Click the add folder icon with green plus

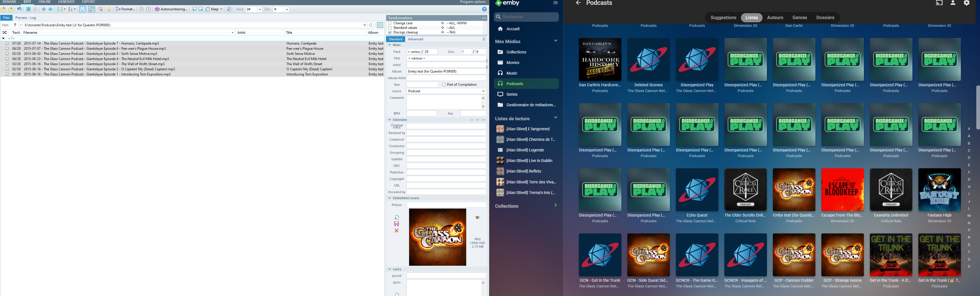click(x=10, y=9)
